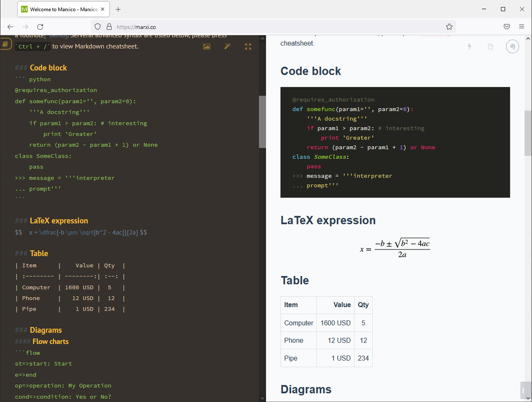
Task: Click the '@requires_authorization' line in editor
Action: (x=56, y=90)
